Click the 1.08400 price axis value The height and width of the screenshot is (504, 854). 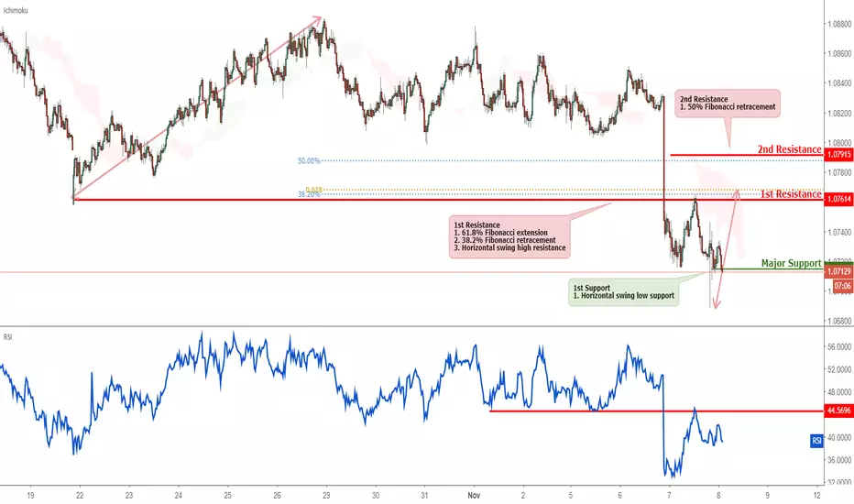(x=838, y=83)
